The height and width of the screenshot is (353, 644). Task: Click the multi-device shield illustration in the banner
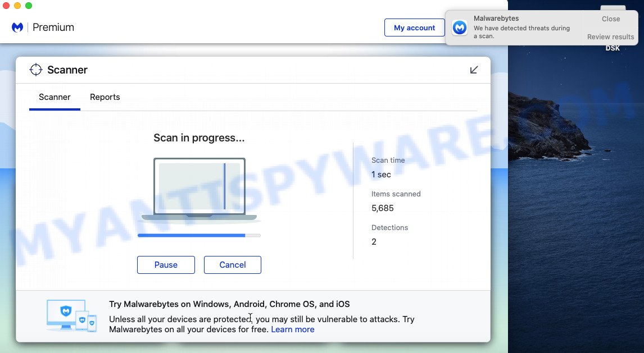[71, 315]
